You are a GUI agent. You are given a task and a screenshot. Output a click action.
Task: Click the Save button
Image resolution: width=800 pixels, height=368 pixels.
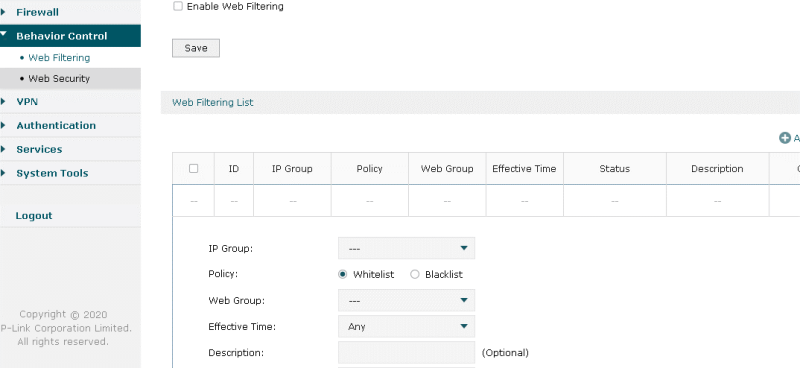tap(196, 48)
